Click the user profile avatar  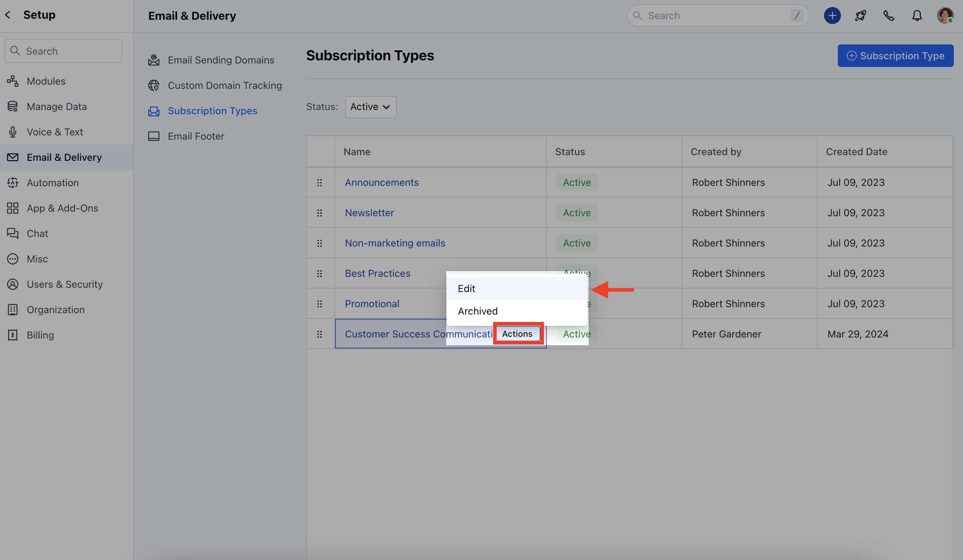(x=945, y=16)
